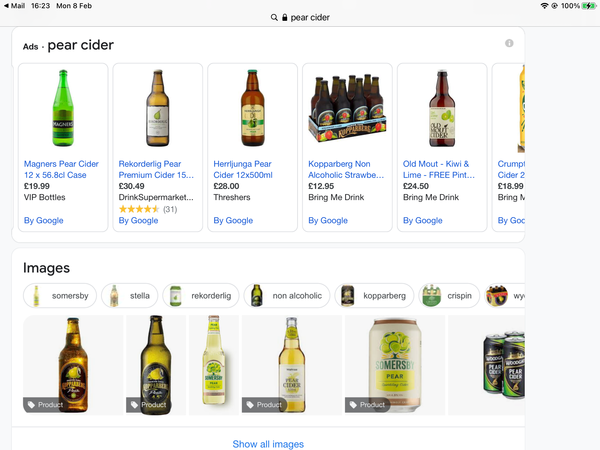Click By Google under Herrljunga ad
Viewport: 600px width, 450px height.
point(233,221)
